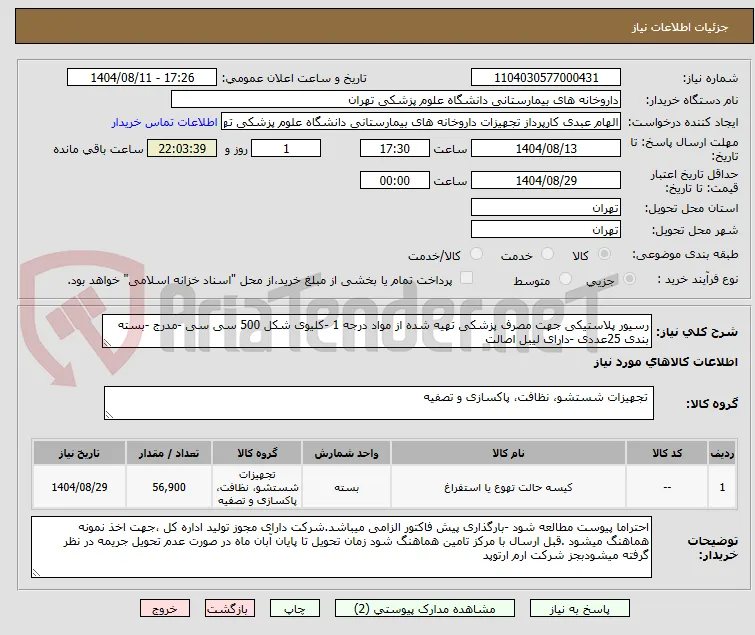Toggle اسناد خزانه اسلامی payment checkbox
Screen dimensions: 755x635
[x=466, y=278]
